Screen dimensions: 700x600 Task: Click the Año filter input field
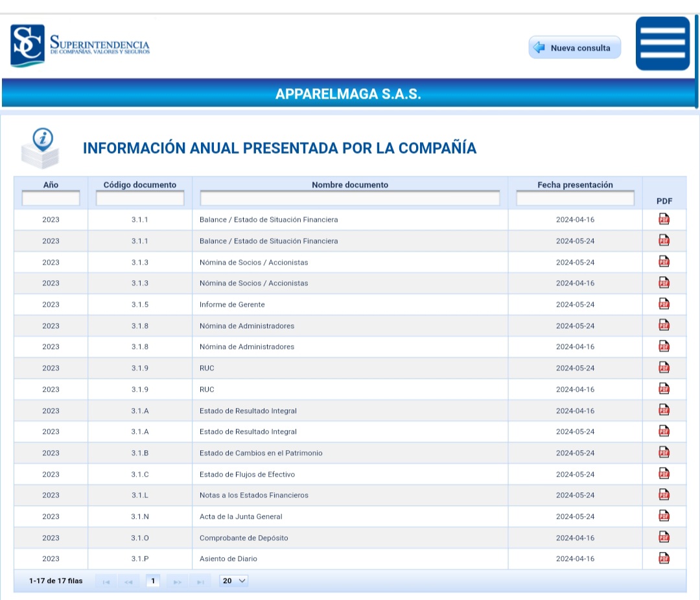click(51, 198)
